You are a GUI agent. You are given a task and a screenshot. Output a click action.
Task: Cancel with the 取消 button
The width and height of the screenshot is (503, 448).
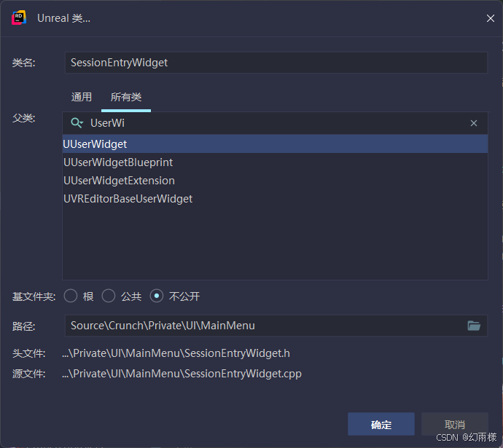click(x=455, y=424)
